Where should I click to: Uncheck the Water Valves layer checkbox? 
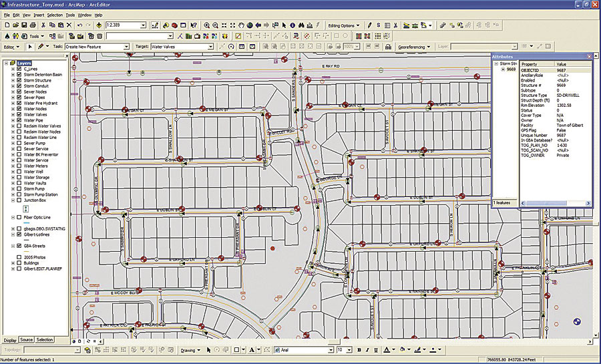(x=19, y=115)
